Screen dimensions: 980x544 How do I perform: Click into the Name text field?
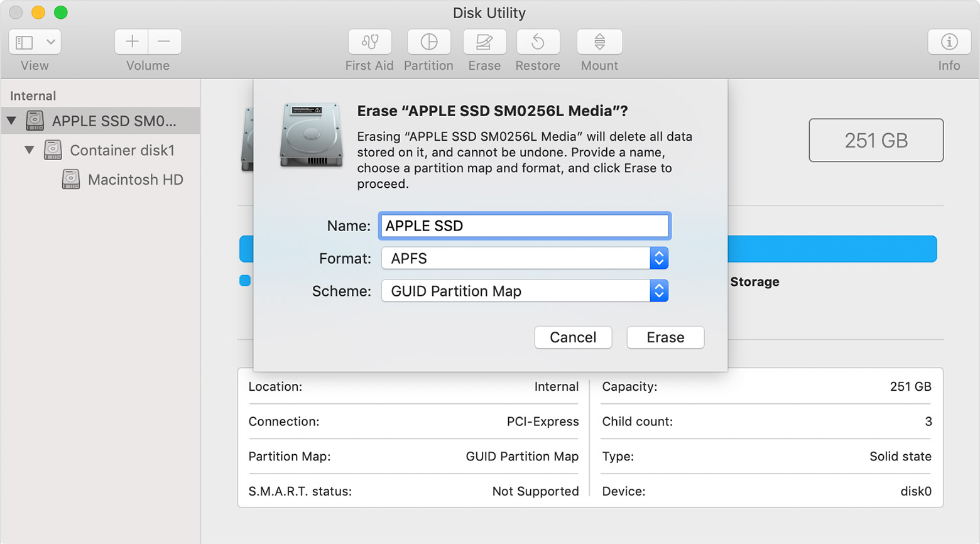(524, 226)
